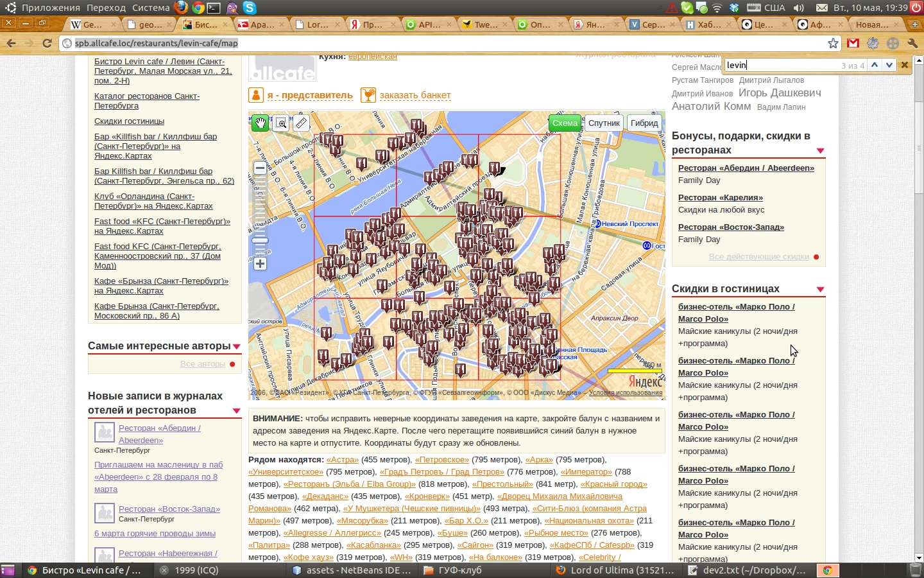Reload the current page
924x578 pixels.
pos(47,43)
